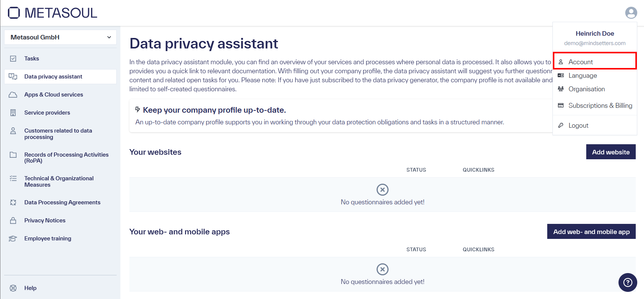The height and width of the screenshot is (299, 644).
Task: Open Apps & Cloud services via cloud icon
Action: [x=13, y=94]
